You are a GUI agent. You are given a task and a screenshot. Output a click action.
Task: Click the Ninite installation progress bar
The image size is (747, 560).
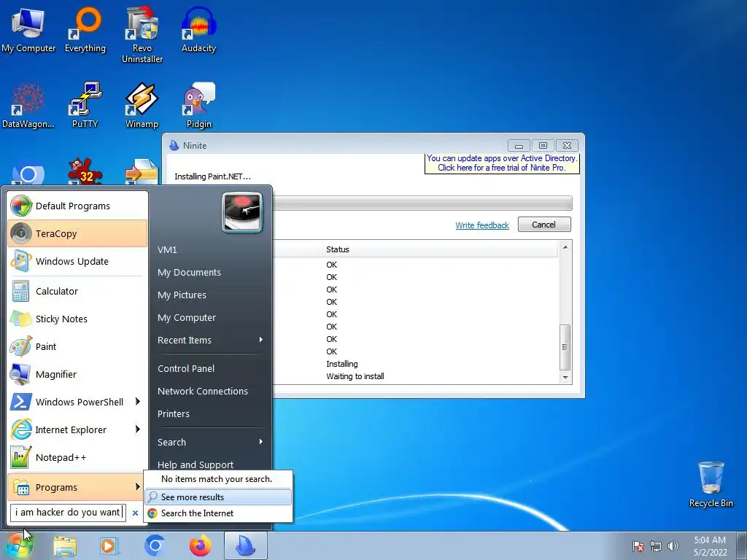point(422,203)
